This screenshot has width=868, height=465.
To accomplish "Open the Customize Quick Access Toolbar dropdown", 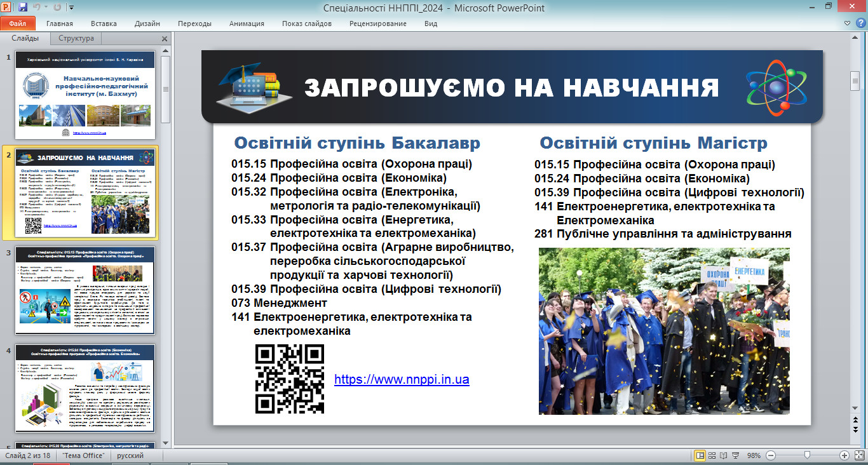I will [71, 8].
